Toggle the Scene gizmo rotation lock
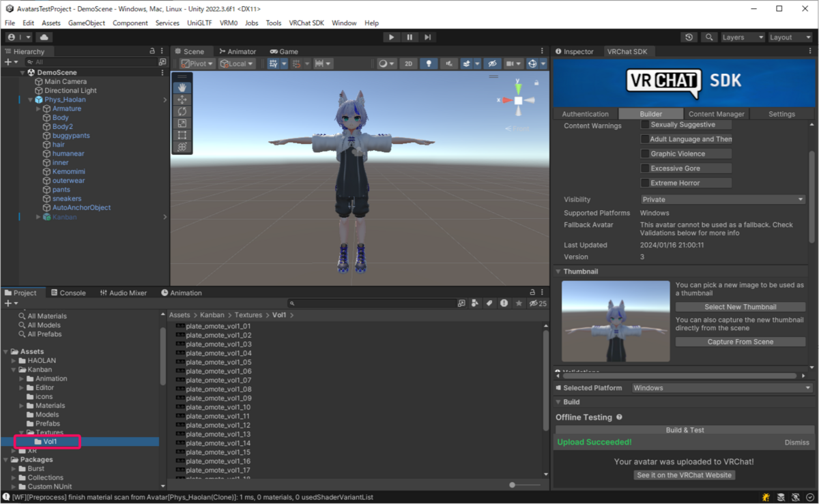This screenshot has height=504, width=819. pos(536,83)
